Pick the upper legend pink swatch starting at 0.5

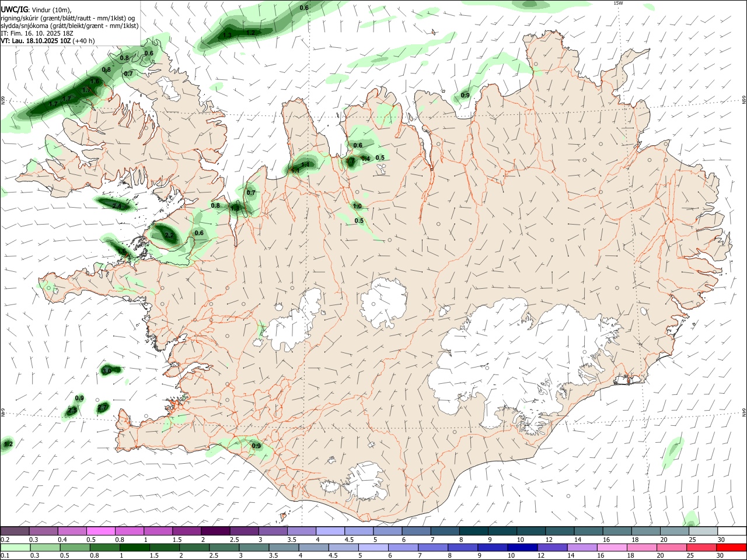[x=100, y=531]
